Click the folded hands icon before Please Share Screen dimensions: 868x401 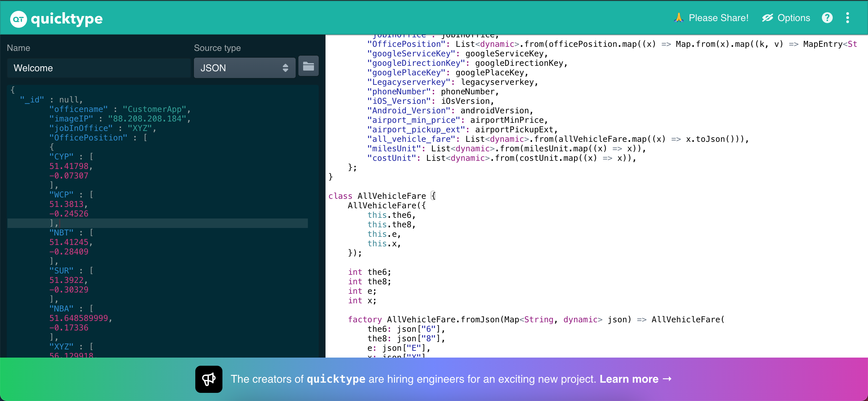pyautogui.click(x=678, y=18)
